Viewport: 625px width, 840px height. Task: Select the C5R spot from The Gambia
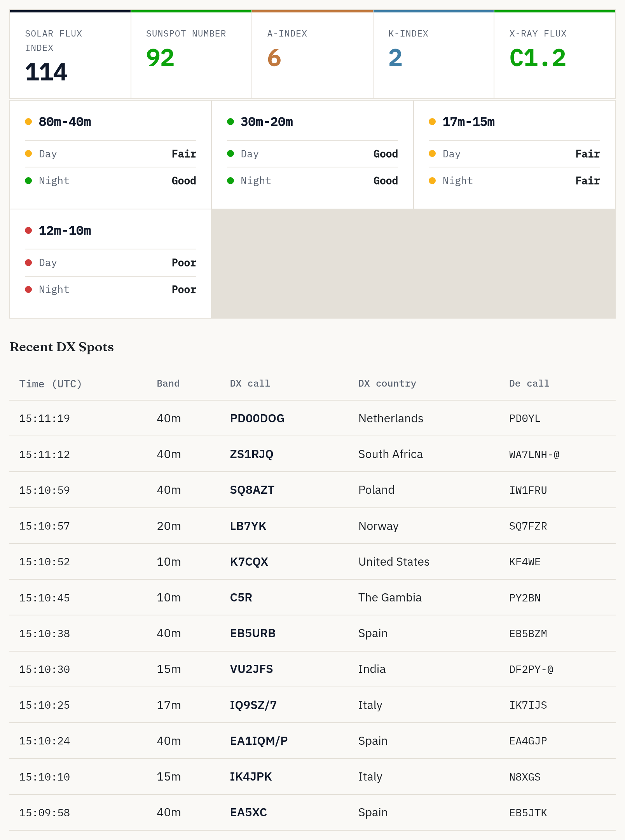click(x=312, y=598)
